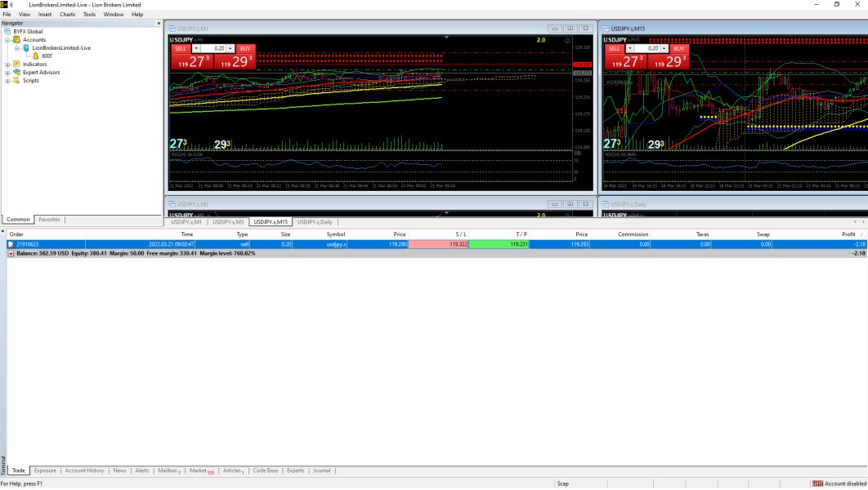Click the Expert Advisors icon in Navigator
Screen dimensions: 868x490
click(x=16, y=73)
